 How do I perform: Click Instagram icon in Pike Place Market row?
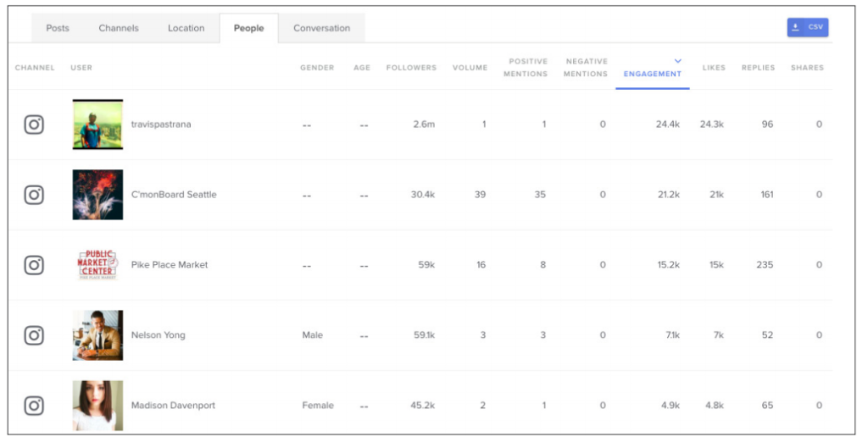34,265
